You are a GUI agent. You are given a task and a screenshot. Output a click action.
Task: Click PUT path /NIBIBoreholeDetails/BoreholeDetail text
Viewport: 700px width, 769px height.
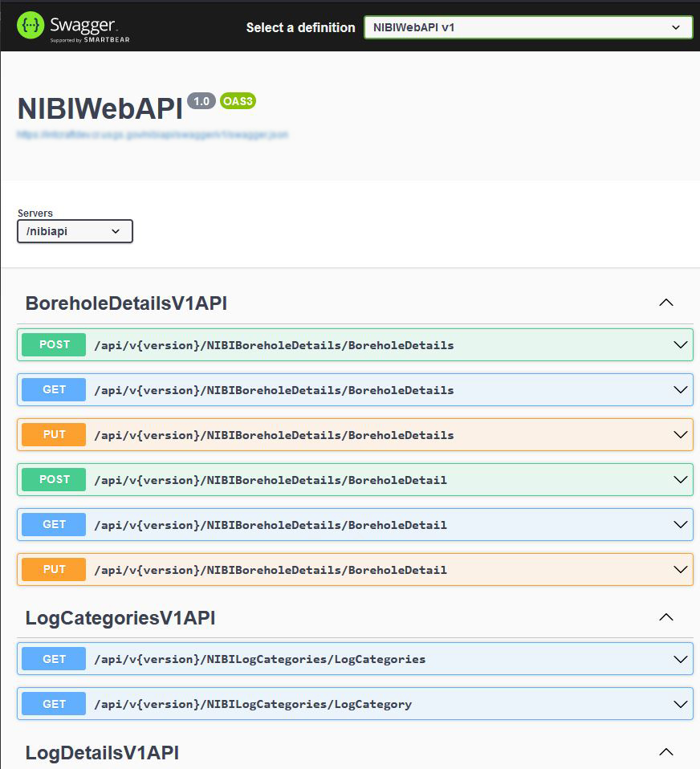click(x=271, y=570)
